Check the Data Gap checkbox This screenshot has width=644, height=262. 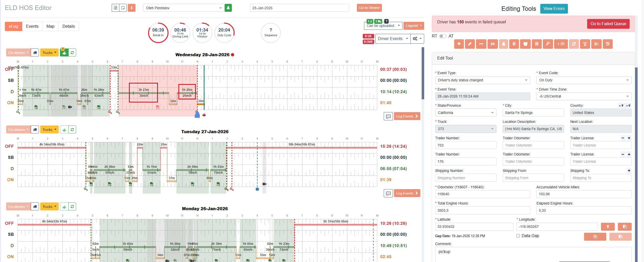(518, 236)
